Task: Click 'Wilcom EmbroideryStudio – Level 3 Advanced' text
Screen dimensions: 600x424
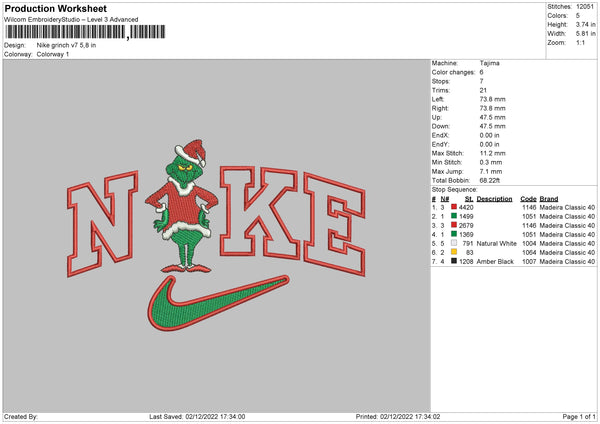Action: (x=71, y=19)
